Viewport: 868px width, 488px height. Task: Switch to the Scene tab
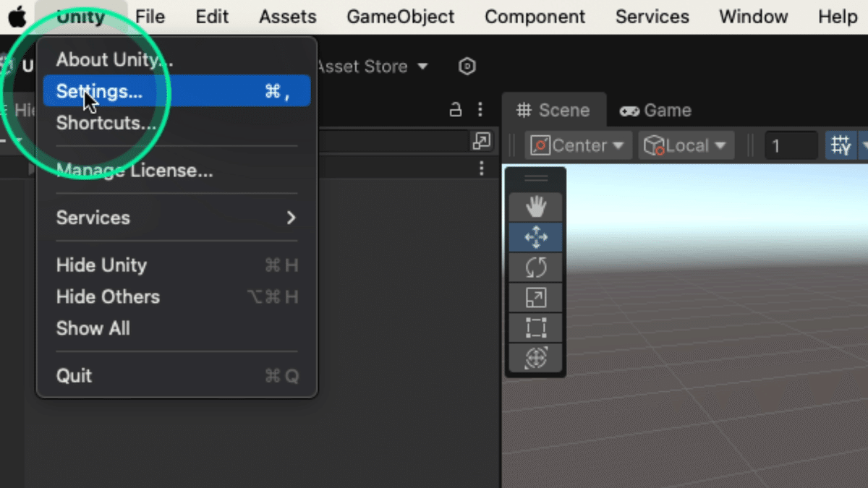coord(553,111)
